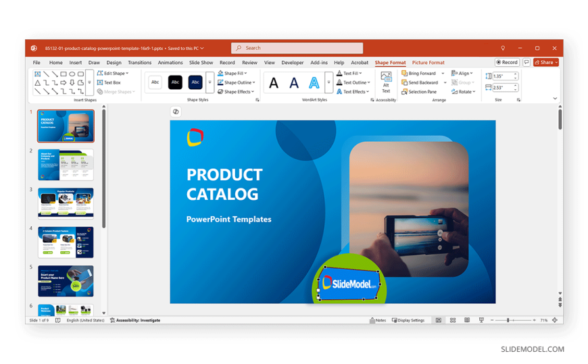
Task: Open the File menu
Action: tap(36, 63)
